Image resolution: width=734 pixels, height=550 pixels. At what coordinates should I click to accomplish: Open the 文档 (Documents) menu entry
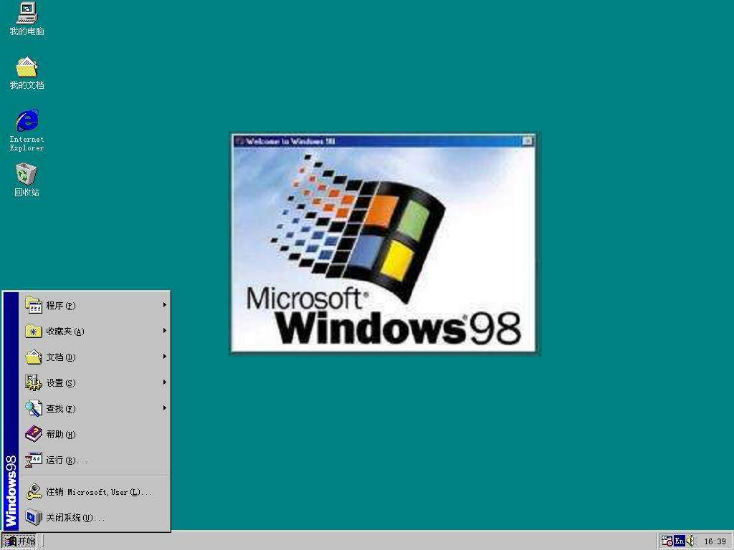[94, 357]
